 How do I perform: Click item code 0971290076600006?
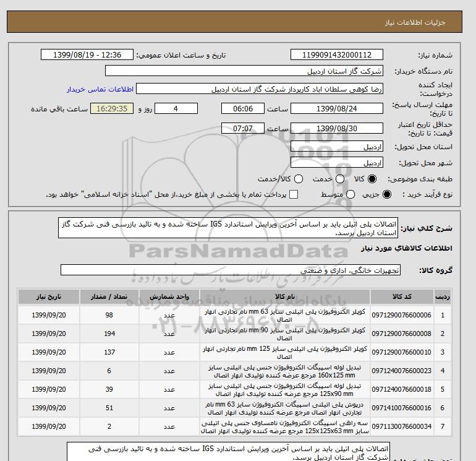(x=401, y=315)
